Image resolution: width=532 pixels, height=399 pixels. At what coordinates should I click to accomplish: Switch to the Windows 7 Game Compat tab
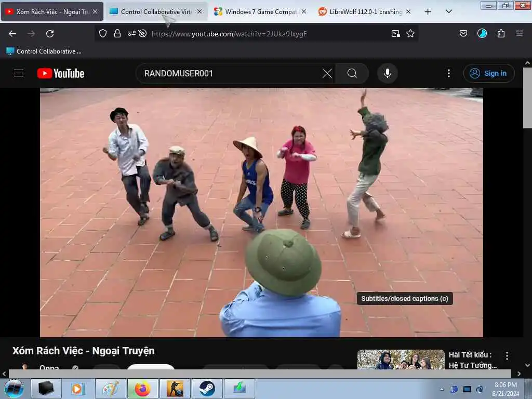click(261, 11)
